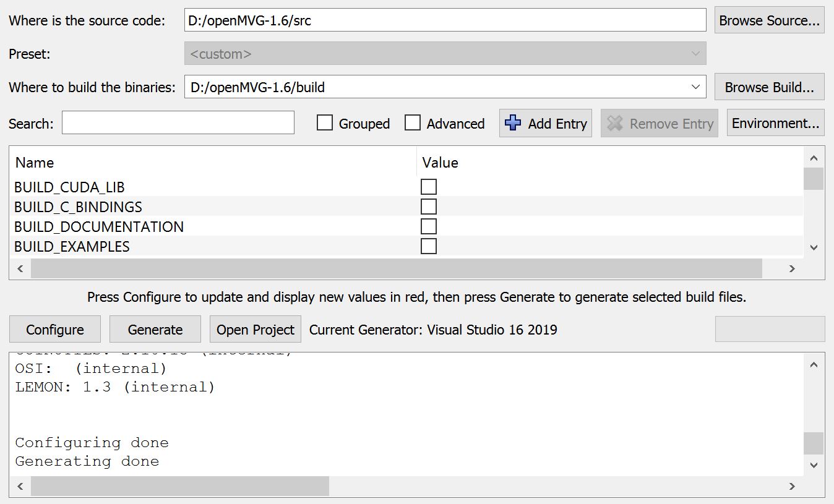The image size is (834, 504).
Task: Click the output log scroll-down arrow
Action: (x=814, y=465)
